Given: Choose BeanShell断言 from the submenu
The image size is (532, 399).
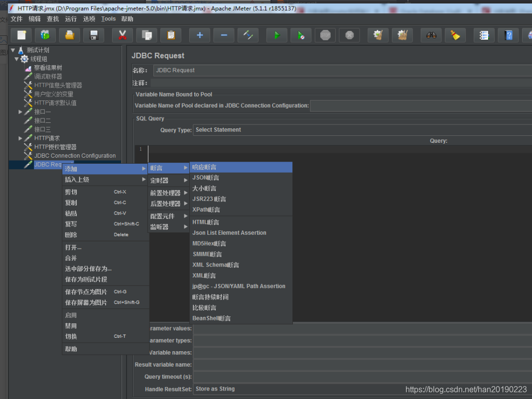Looking at the screenshot, I should pyautogui.click(x=241, y=318).
